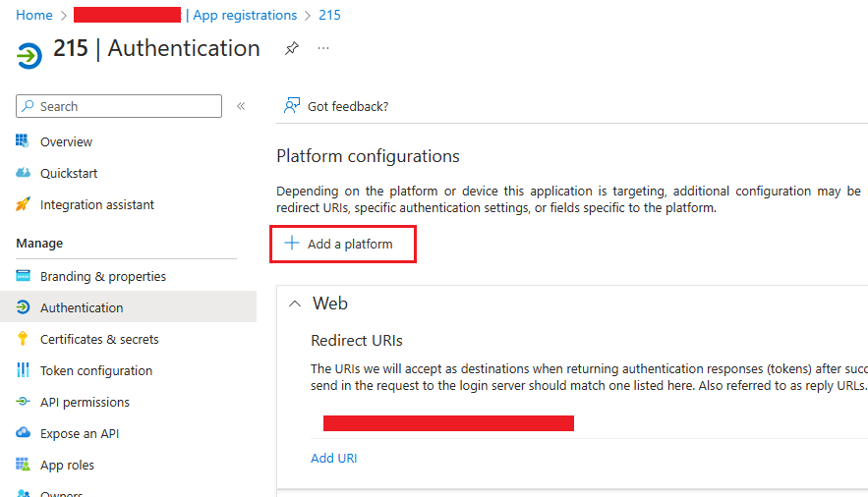Click the Got feedback icon
This screenshot has width=868, height=497.
pyautogui.click(x=291, y=106)
